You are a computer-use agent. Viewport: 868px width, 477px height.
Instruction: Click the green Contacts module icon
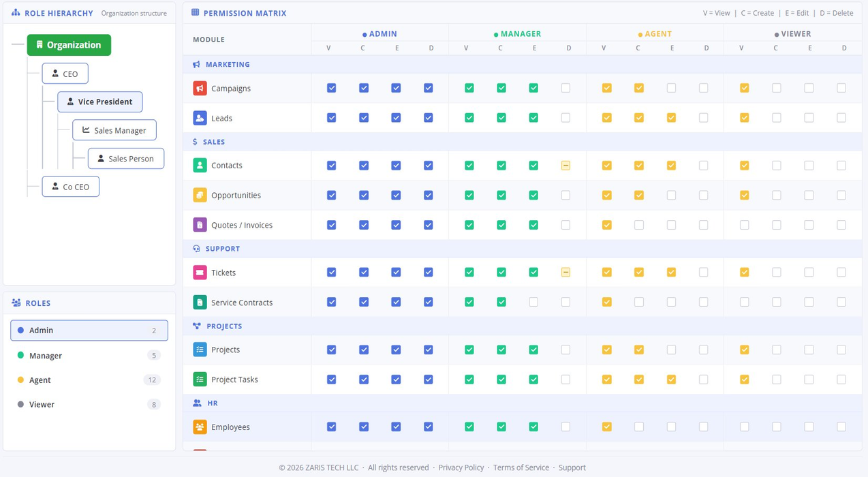click(x=200, y=165)
